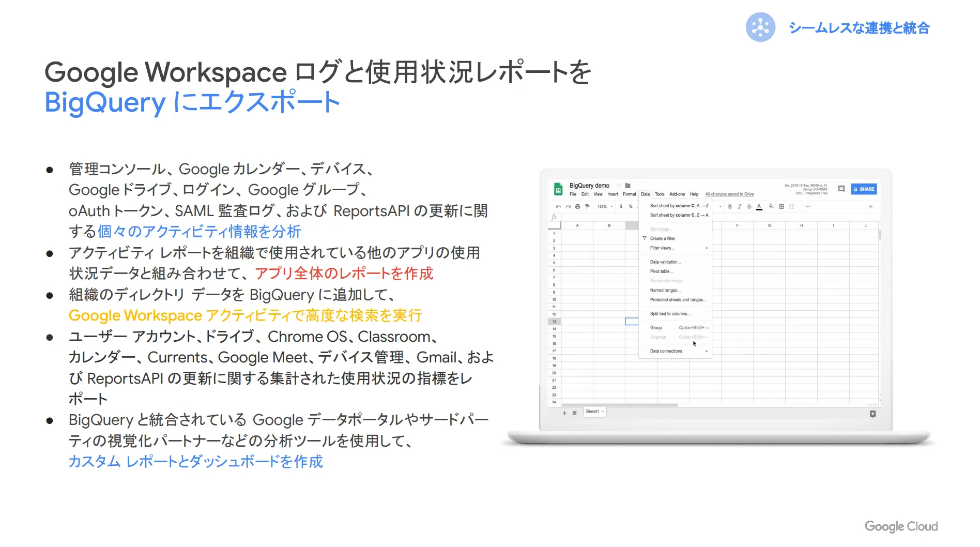
Task: Open the View menu
Action: [x=598, y=194]
